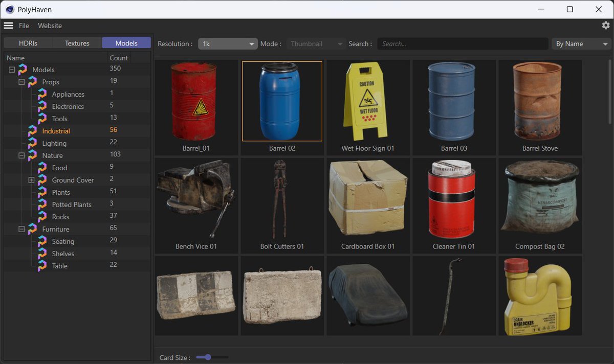Image resolution: width=614 pixels, height=364 pixels.
Task: Click the PolyHaven icon beside Lighting
Action: point(32,143)
